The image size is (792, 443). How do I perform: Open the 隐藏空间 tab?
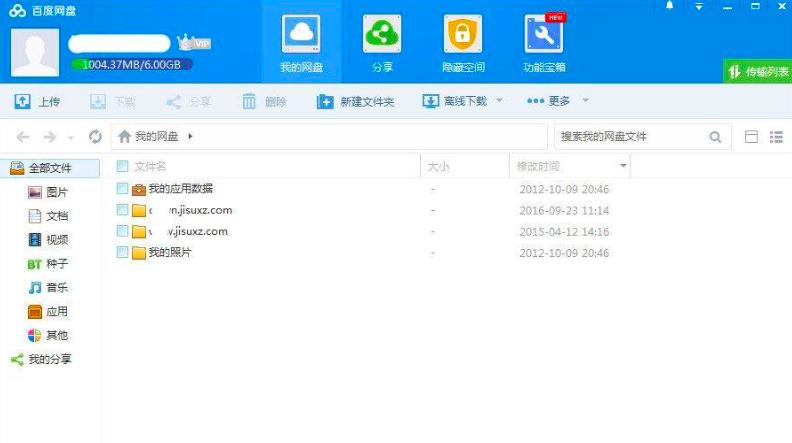tap(463, 42)
